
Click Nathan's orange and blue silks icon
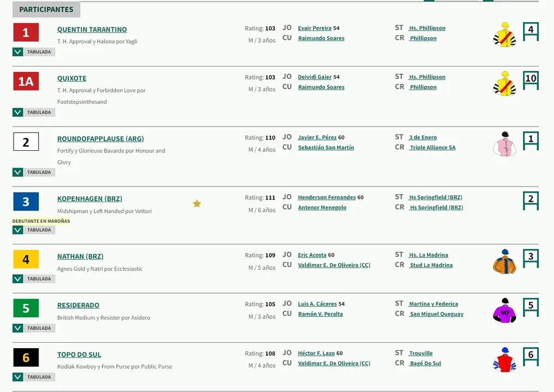tap(504, 262)
